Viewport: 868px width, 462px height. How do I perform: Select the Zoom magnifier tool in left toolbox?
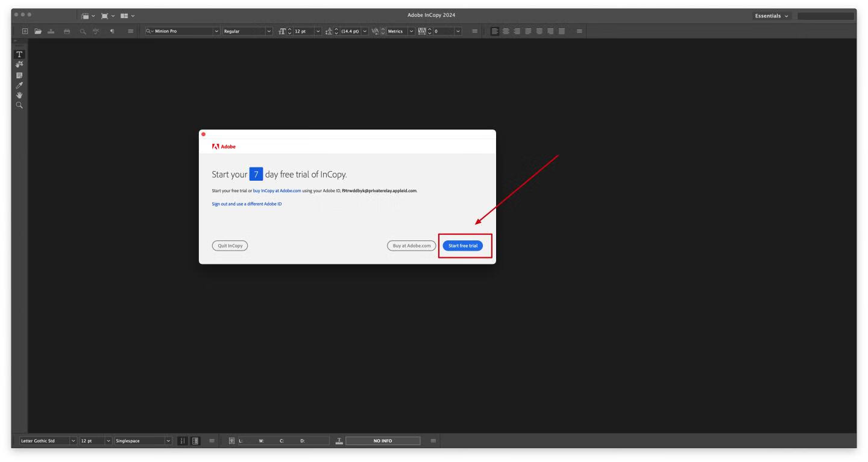pos(19,105)
